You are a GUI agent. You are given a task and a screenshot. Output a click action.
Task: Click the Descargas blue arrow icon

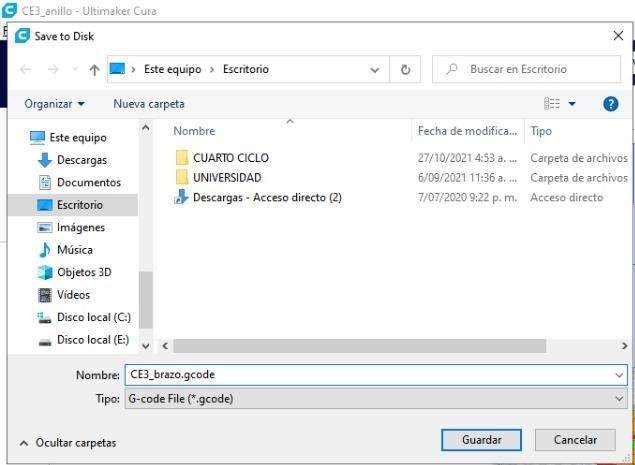point(45,160)
